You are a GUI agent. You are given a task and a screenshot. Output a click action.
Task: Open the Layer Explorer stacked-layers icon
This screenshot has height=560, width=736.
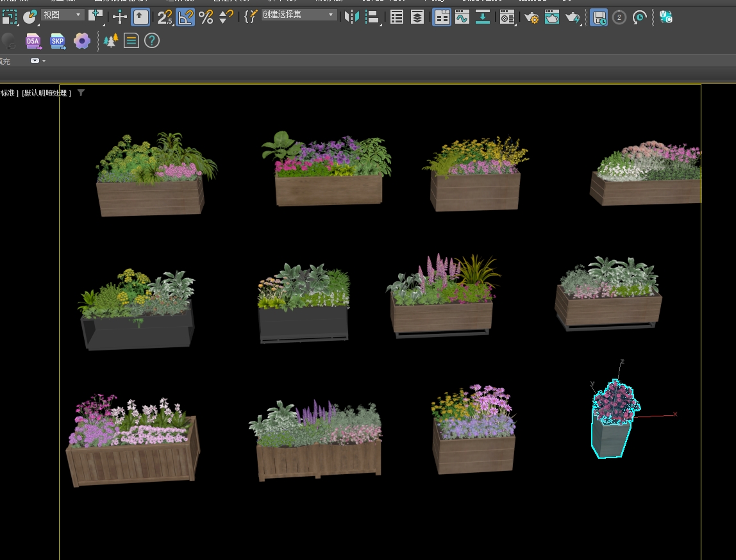(x=417, y=17)
